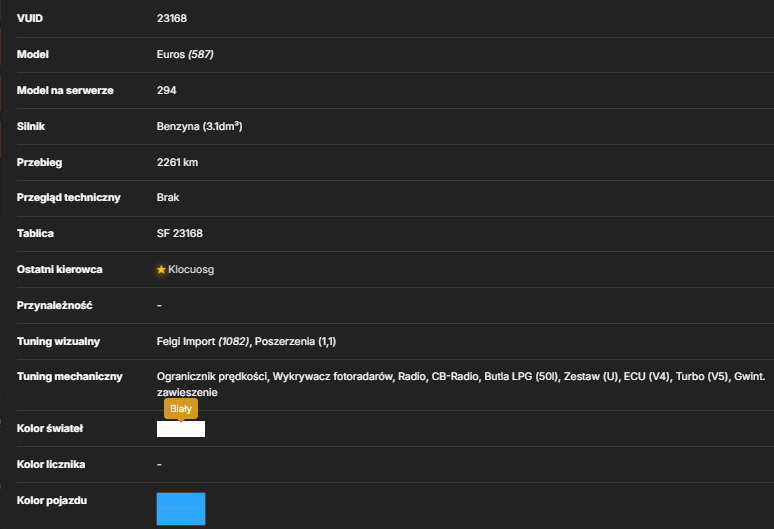774x529 pixels.
Task: Click the Ogranicznik prędkości tuning entry
Action: (x=212, y=377)
